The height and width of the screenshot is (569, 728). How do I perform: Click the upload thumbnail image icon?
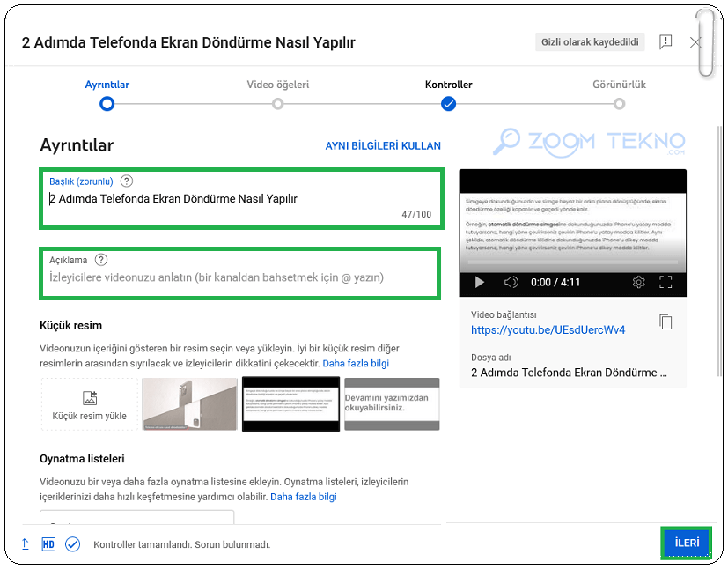click(90, 398)
